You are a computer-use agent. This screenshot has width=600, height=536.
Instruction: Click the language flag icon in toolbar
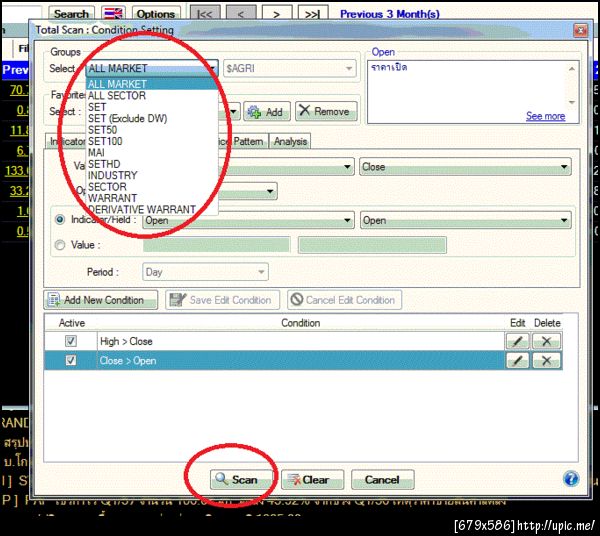113,13
